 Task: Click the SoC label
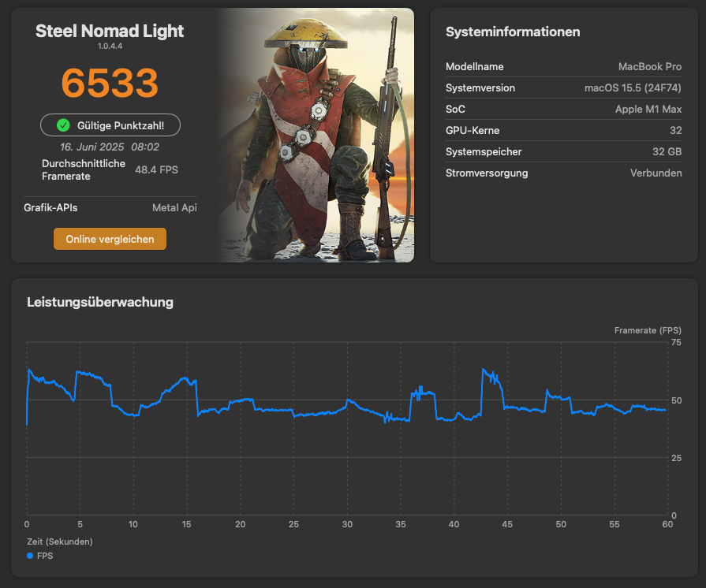pos(455,110)
